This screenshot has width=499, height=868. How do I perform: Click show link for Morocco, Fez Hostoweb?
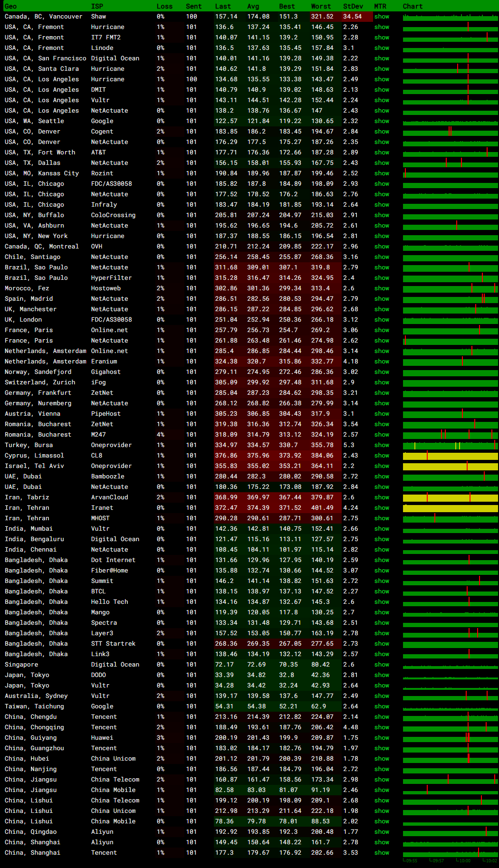click(x=381, y=288)
